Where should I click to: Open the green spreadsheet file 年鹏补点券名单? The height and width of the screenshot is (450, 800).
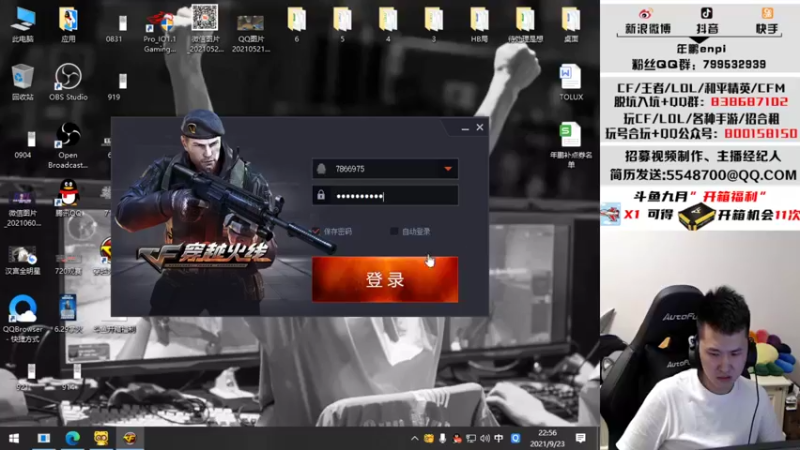click(x=570, y=145)
